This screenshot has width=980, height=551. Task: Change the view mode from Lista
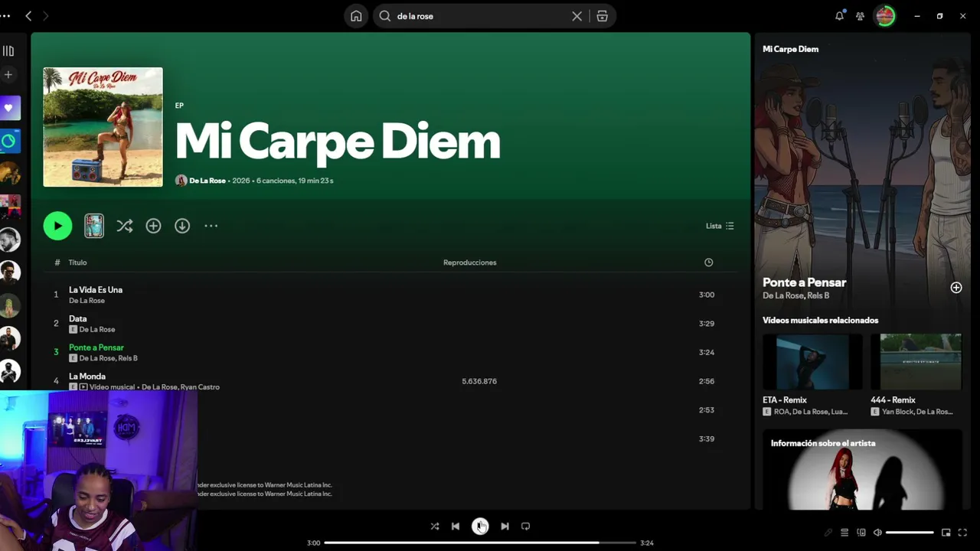pos(720,226)
